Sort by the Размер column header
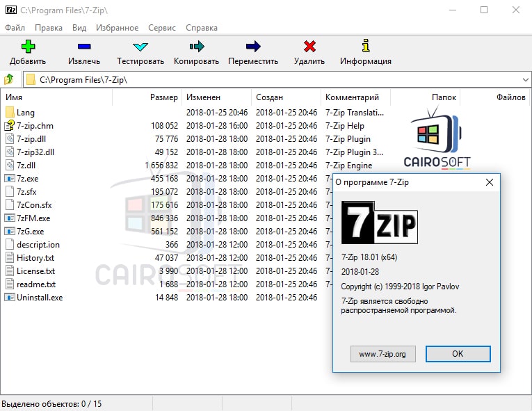This screenshot has height=411, width=532. [x=147, y=97]
